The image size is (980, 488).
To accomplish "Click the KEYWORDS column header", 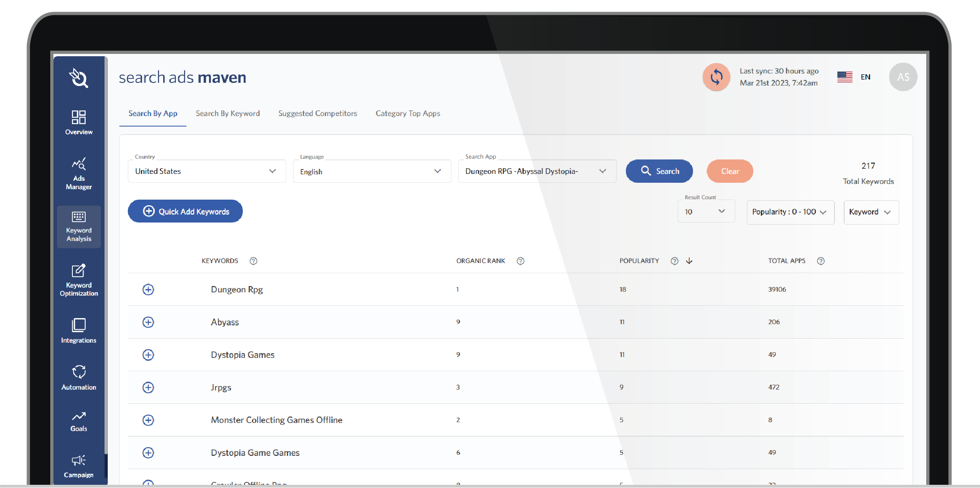I will click(220, 261).
